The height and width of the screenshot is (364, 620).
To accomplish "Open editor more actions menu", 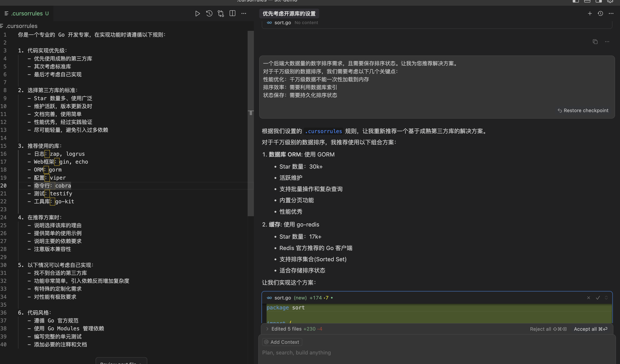I will click(x=244, y=14).
